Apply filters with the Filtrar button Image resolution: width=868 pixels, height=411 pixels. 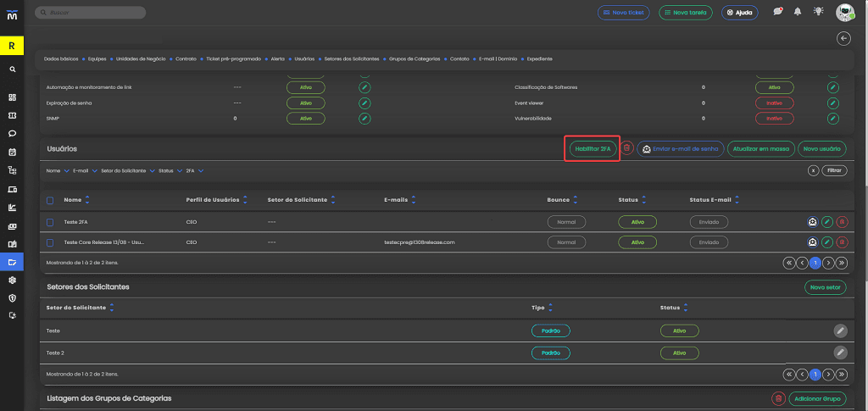(x=834, y=171)
